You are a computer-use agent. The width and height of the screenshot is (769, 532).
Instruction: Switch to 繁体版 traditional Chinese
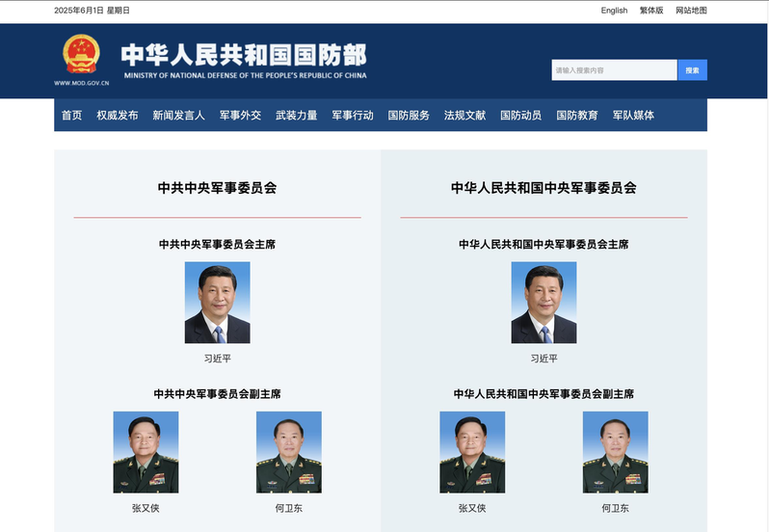click(651, 11)
